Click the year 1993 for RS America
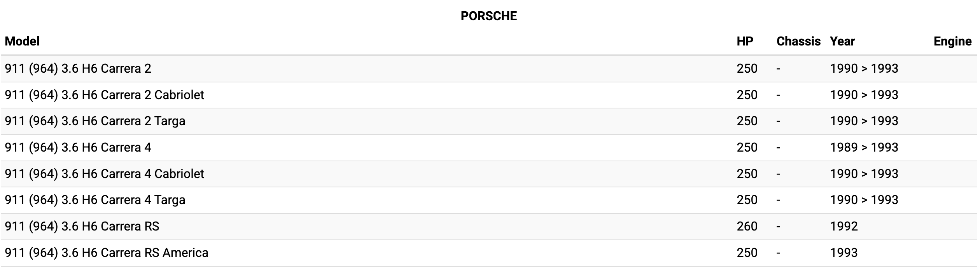Image resolution: width=980 pixels, height=269 pixels. pos(843,253)
